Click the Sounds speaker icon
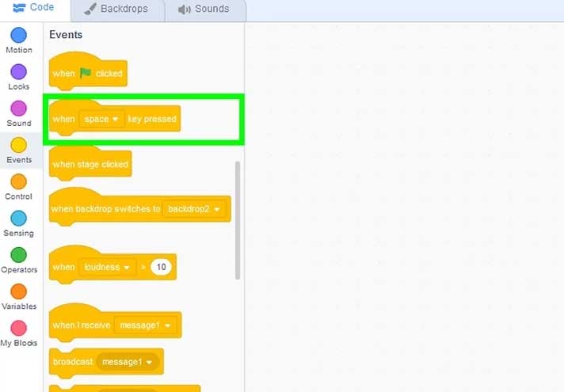Viewport: 564px width, 392px height. (x=184, y=10)
